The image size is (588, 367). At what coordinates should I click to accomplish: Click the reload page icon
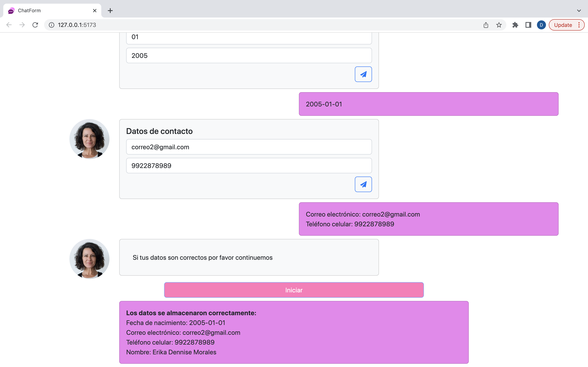click(35, 25)
